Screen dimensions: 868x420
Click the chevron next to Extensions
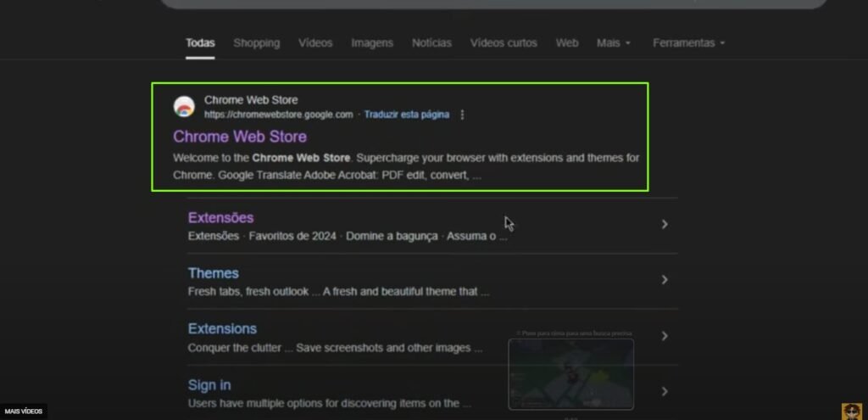tap(665, 336)
